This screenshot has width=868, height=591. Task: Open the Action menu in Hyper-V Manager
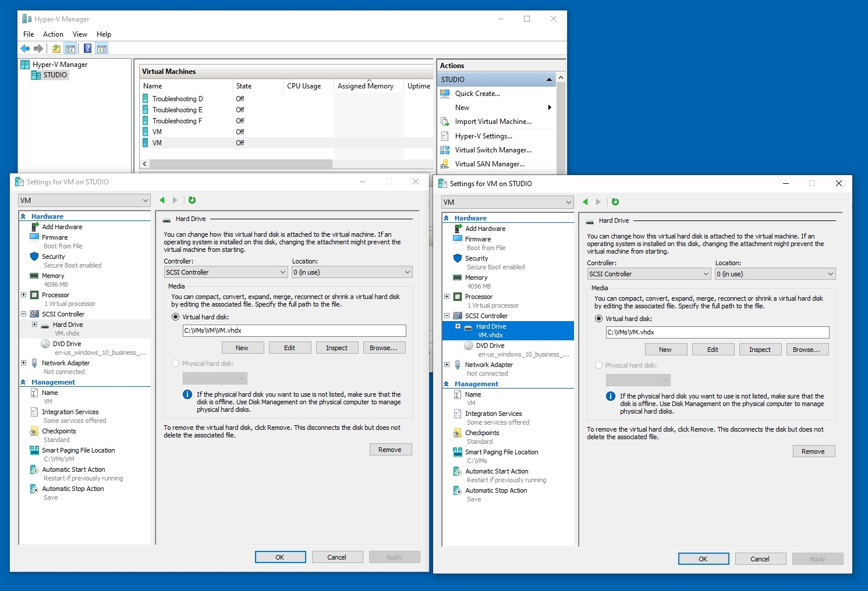[x=53, y=34]
